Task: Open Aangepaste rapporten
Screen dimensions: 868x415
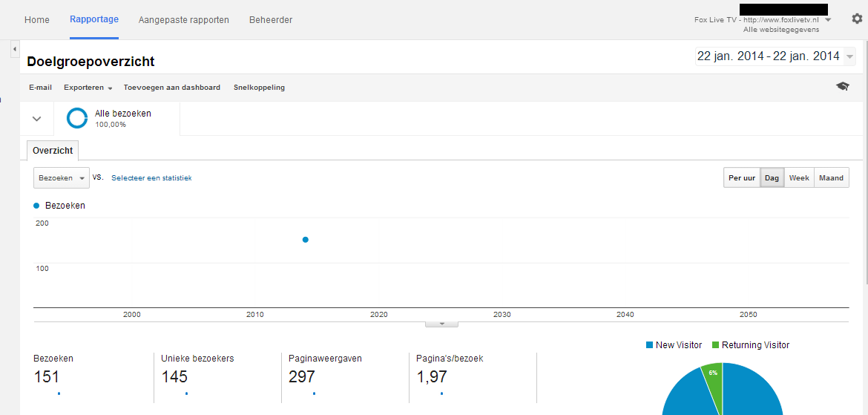Action: pyautogui.click(x=184, y=20)
